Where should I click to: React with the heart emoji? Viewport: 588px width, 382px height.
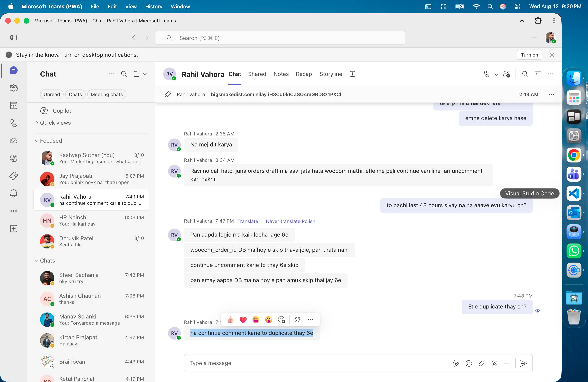(x=243, y=320)
